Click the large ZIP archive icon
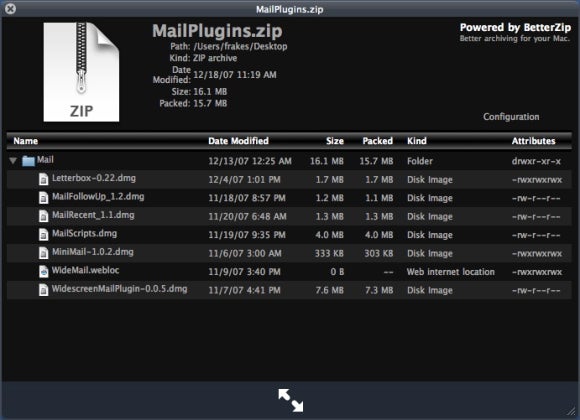The image size is (580, 420). (x=81, y=72)
